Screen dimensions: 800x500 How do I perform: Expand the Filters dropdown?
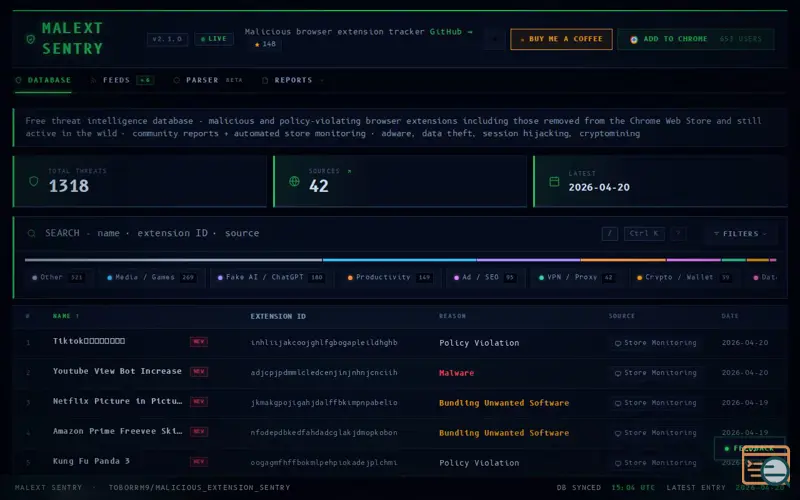[x=740, y=234]
